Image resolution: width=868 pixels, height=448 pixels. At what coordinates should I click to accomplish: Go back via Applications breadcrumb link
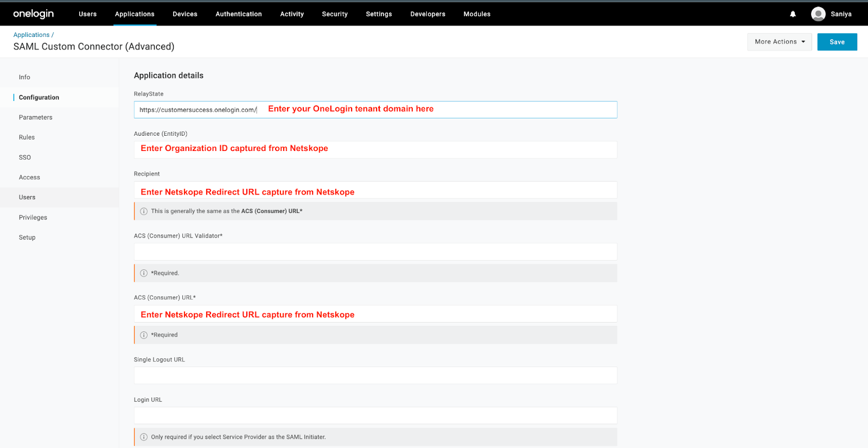[31, 35]
